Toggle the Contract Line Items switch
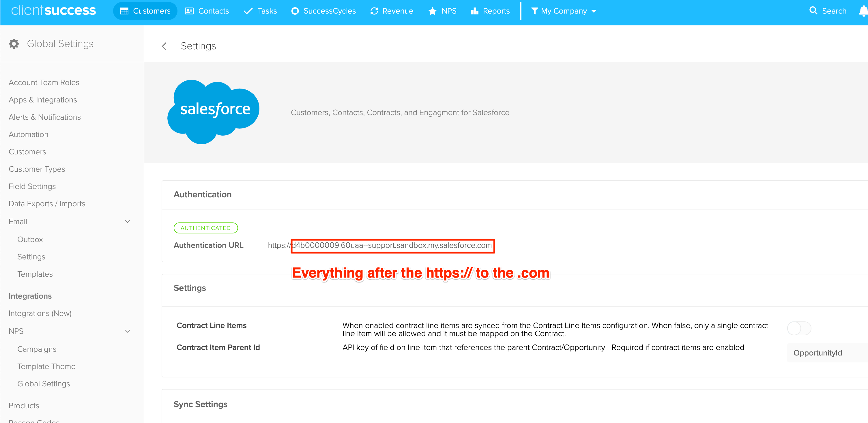 [x=799, y=328]
